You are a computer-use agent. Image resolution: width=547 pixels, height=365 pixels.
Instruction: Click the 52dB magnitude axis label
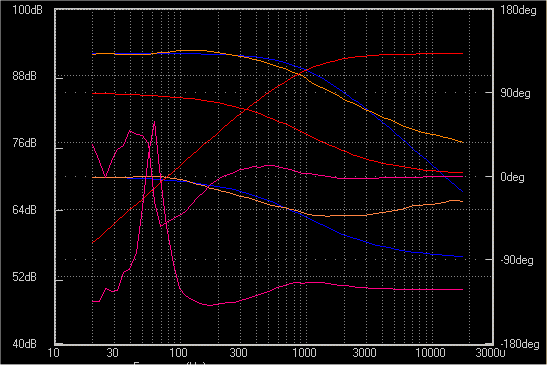click(x=24, y=277)
